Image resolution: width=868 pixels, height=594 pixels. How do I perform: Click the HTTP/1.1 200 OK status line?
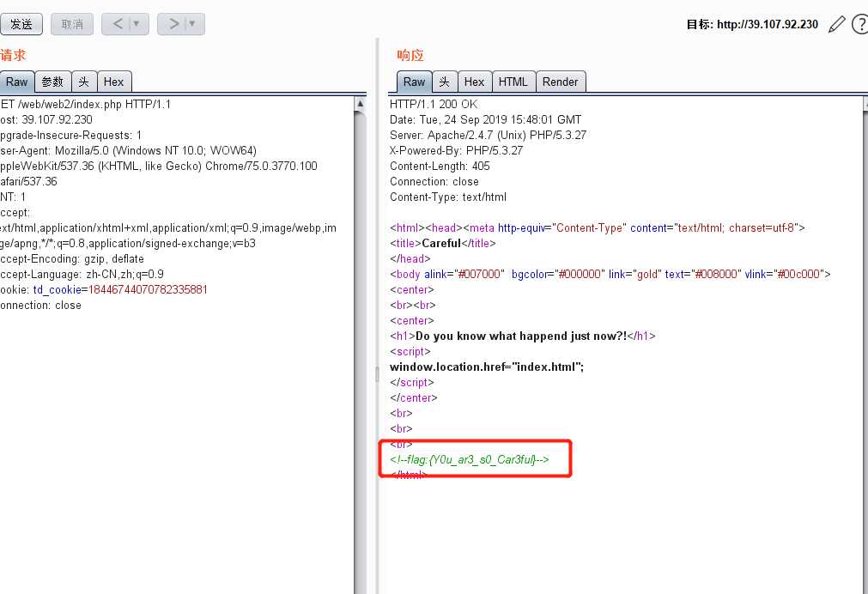coord(434,104)
